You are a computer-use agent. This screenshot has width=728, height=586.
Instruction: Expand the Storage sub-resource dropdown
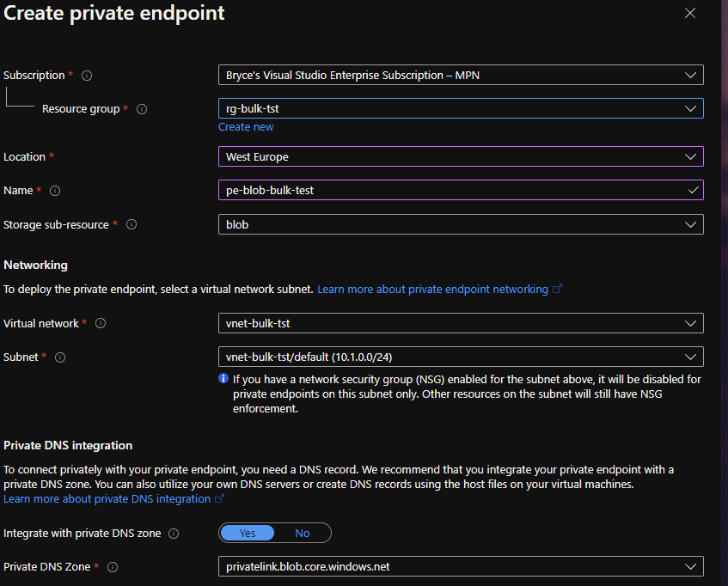(461, 224)
